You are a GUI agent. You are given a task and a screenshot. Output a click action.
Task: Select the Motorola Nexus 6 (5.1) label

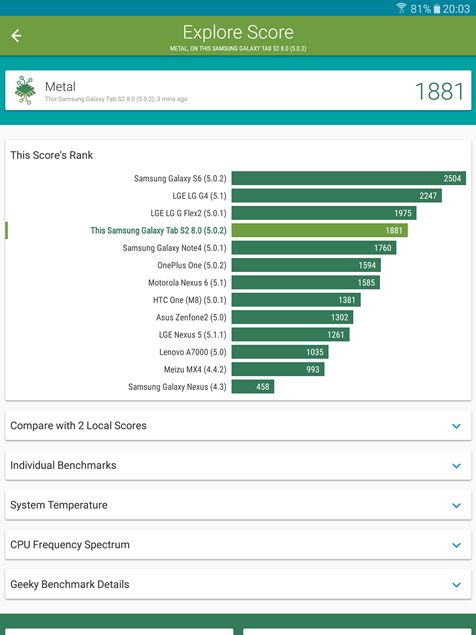(187, 283)
